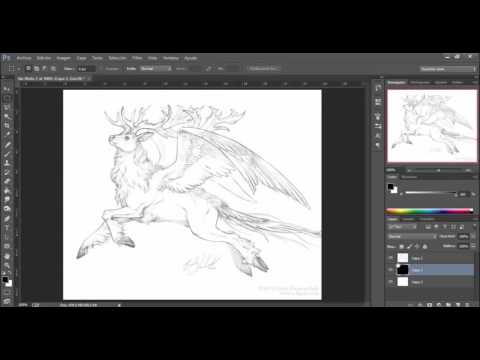480x360 pixels.
Task: Choose Intersect with selection mode
Action: [x=53, y=69]
